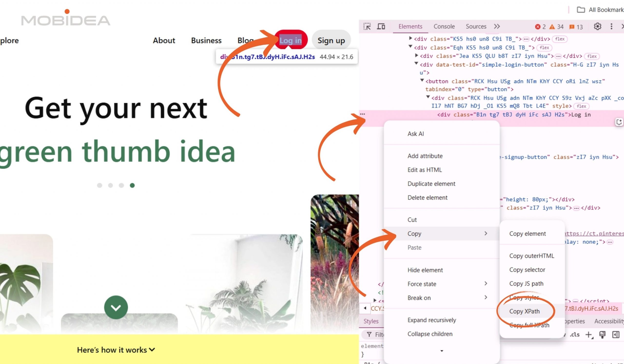Select the first carousel dot
Screen dimensions: 624x364
pyautogui.click(x=99, y=185)
